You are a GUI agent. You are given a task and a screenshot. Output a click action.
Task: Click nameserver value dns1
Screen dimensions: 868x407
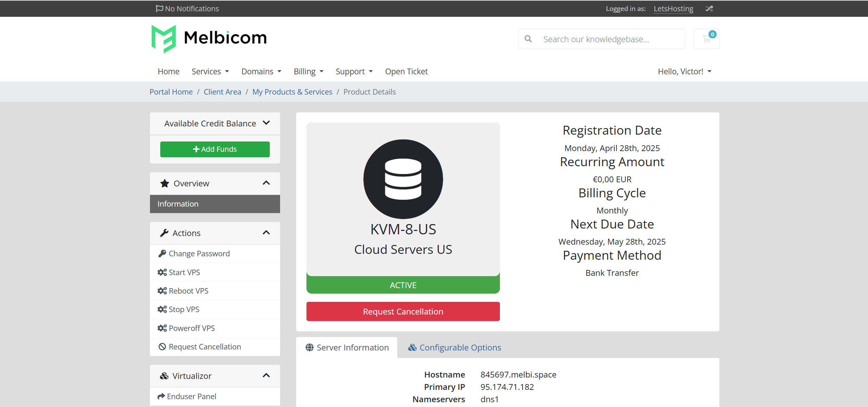point(489,399)
